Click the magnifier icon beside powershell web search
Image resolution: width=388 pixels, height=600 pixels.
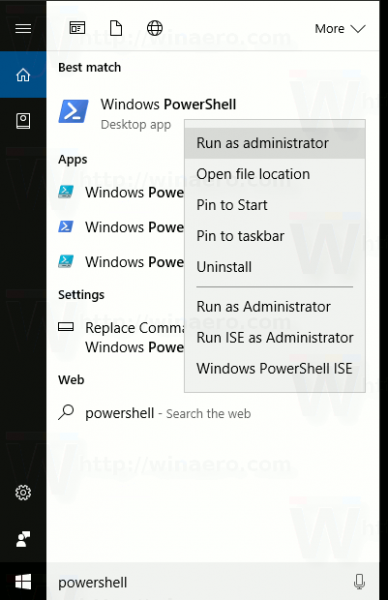(66, 412)
